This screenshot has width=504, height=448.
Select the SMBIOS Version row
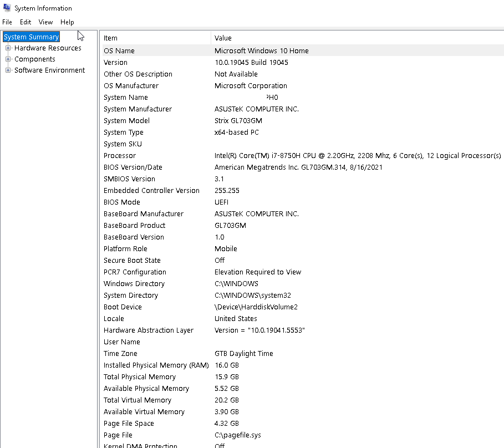click(303, 179)
